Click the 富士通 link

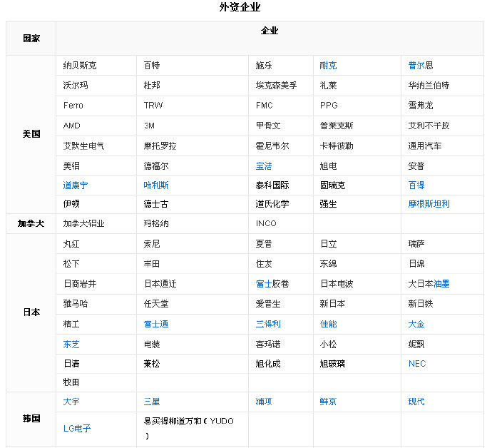point(156,324)
